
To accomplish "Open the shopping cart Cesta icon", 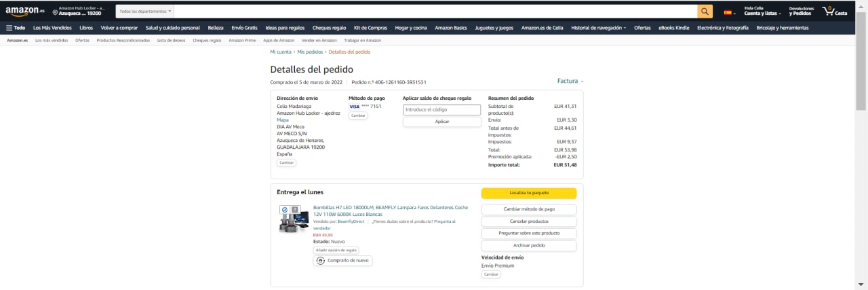I will [834, 12].
